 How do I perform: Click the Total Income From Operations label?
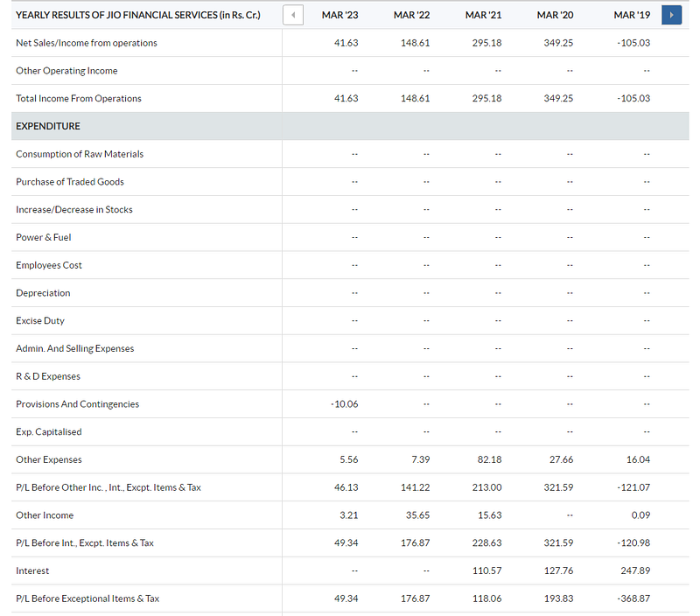click(79, 99)
